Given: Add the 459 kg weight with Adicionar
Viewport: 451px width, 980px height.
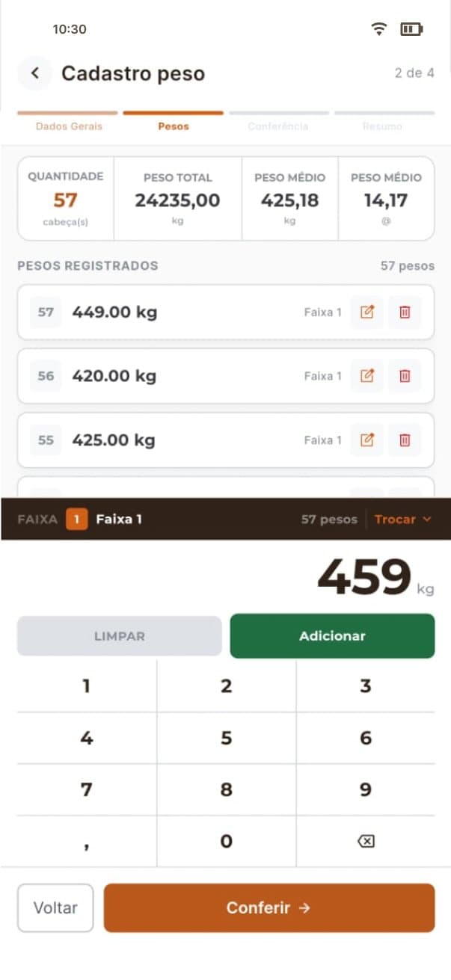Looking at the screenshot, I should (332, 635).
